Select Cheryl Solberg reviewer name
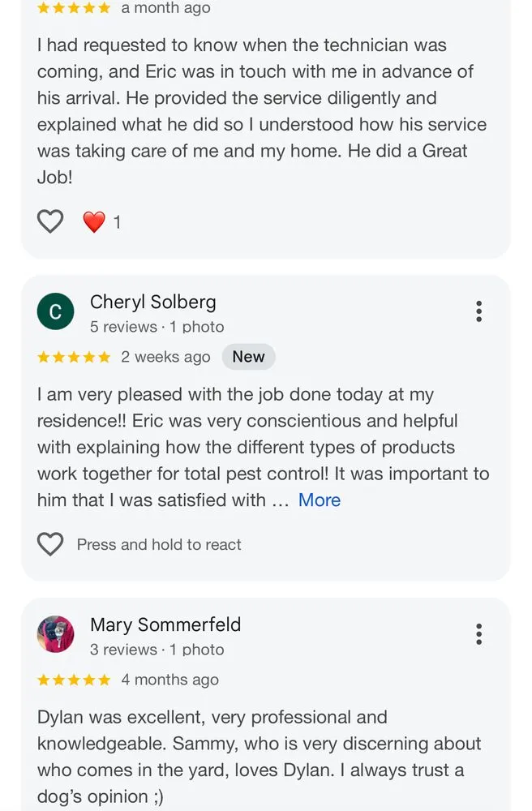This screenshot has height=811, width=532. tap(152, 303)
